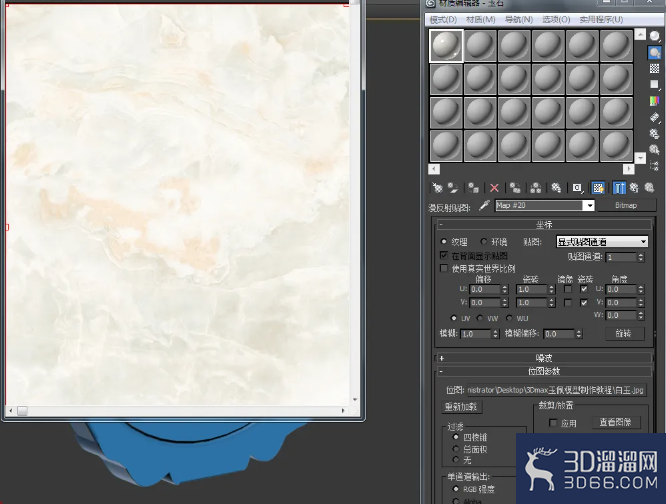Image resolution: width=666 pixels, height=504 pixels.
Task: Click the Select by Material icon
Action: click(655, 149)
